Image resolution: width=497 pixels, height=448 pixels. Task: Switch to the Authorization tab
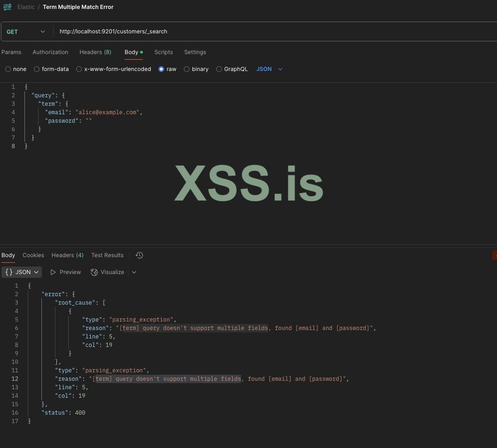pyautogui.click(x=50, y=52)
